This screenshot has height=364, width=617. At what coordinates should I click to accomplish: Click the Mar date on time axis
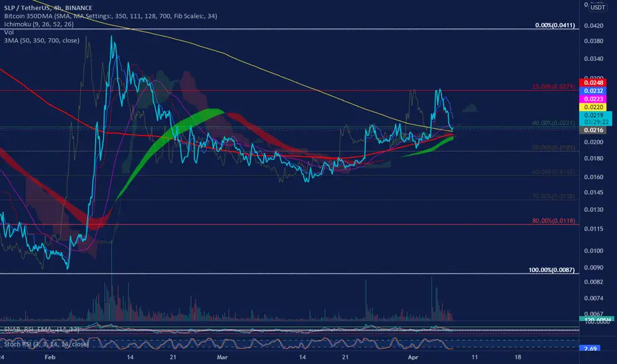click(222, 357)
